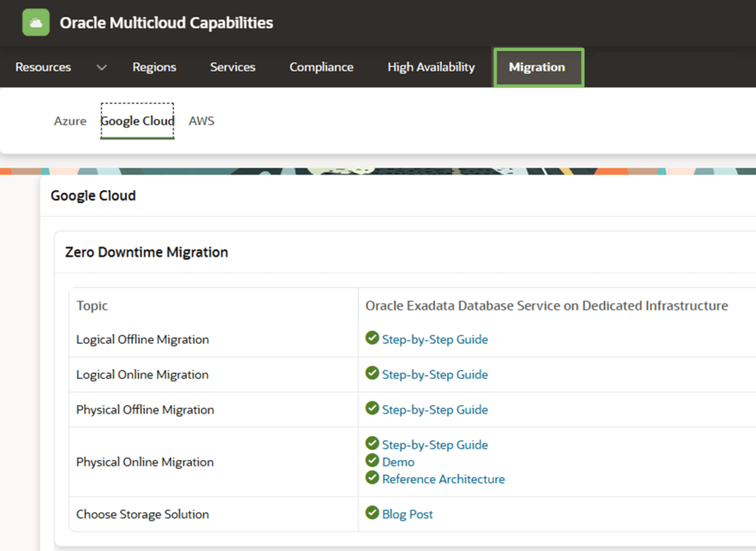Open the Services tab

click(x=233, y=67)
